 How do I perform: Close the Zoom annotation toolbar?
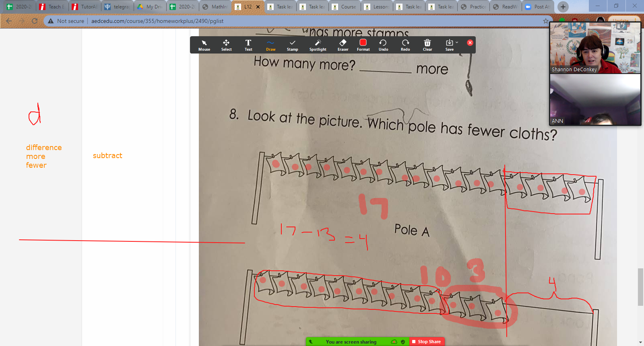[x=470, y=43]
